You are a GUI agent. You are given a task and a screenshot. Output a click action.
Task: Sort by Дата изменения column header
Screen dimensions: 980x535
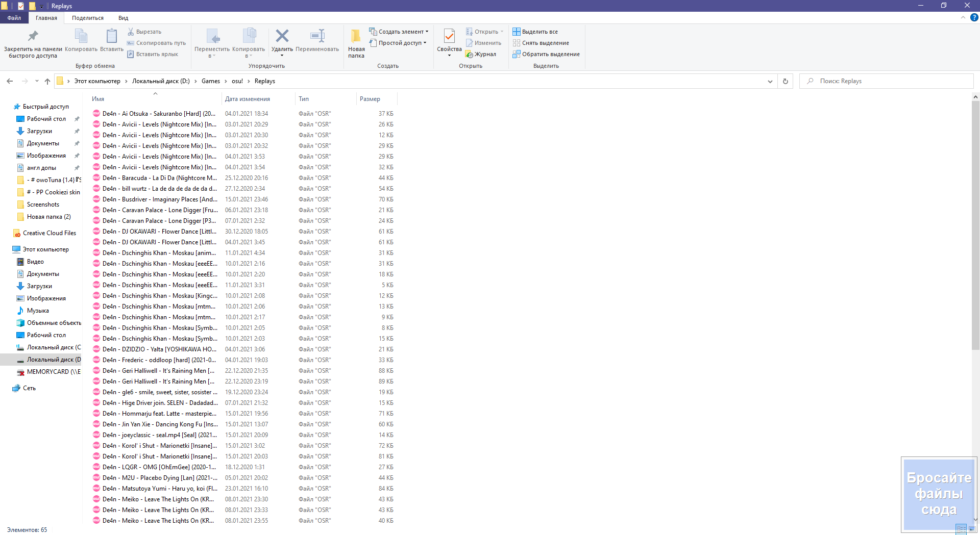pyautogui.click(x=248, y=99)
